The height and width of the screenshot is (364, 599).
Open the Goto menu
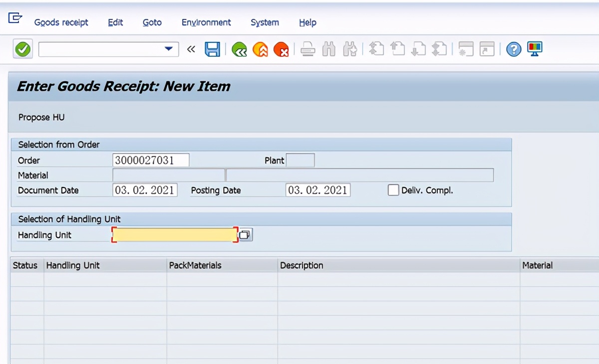tap(152, 22)
